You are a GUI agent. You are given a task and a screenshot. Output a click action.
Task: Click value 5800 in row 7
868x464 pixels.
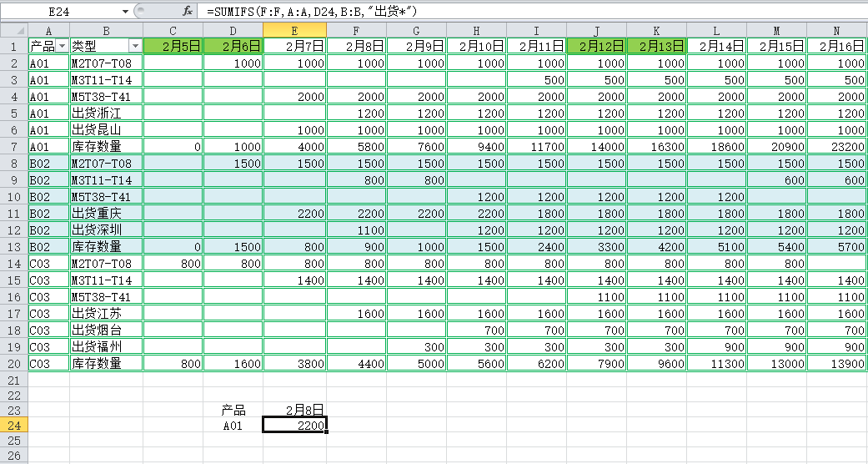[357, 146]
